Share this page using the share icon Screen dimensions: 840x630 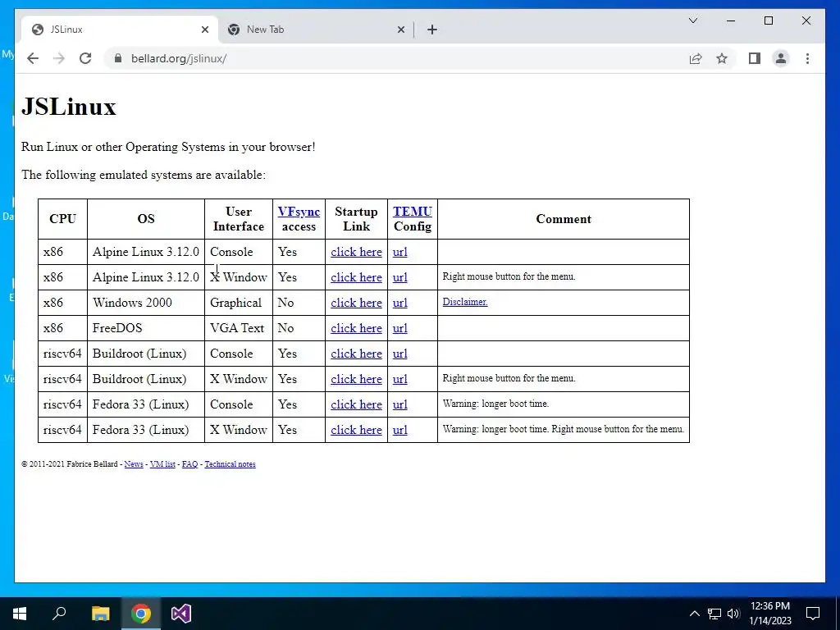[696, 58]
